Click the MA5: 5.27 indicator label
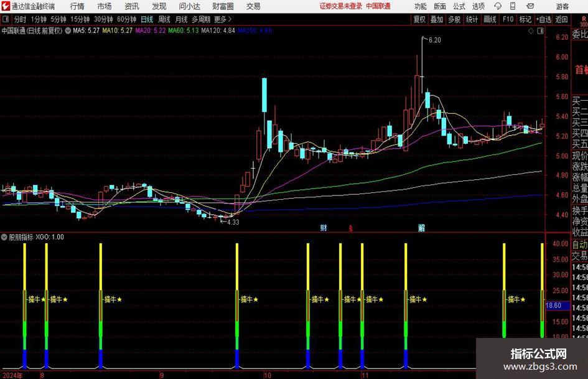Viewport: 588px width, 379px height. point(86,30)
